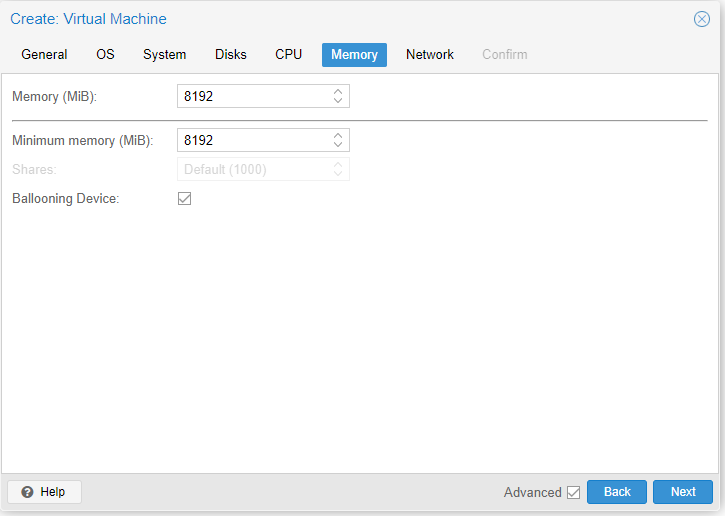Open the OS tab

[105, 55]
